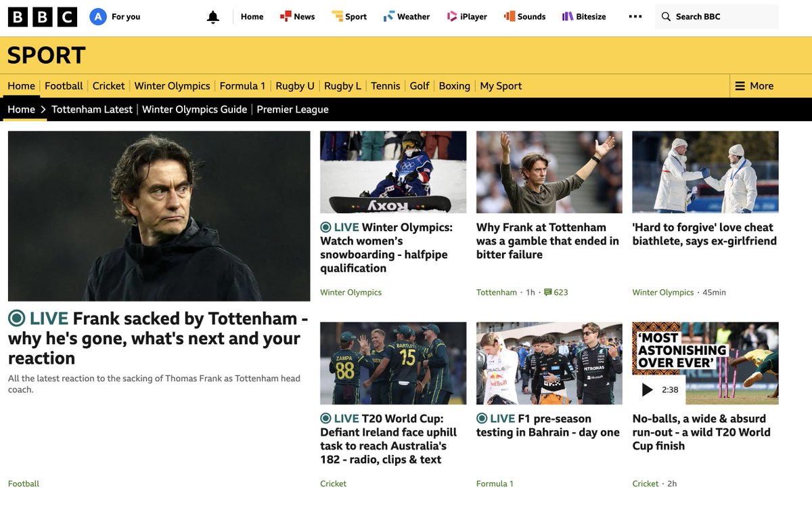Viewport: 812px width, 510px height.
Task: Click the purple Bitesize icon
Action: (568, 16)
